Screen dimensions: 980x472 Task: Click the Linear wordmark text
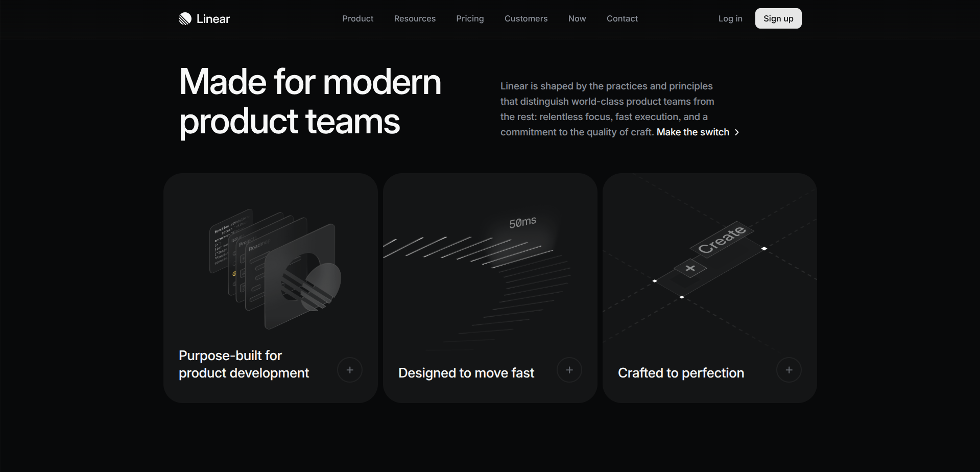click(x=213, y=19)
